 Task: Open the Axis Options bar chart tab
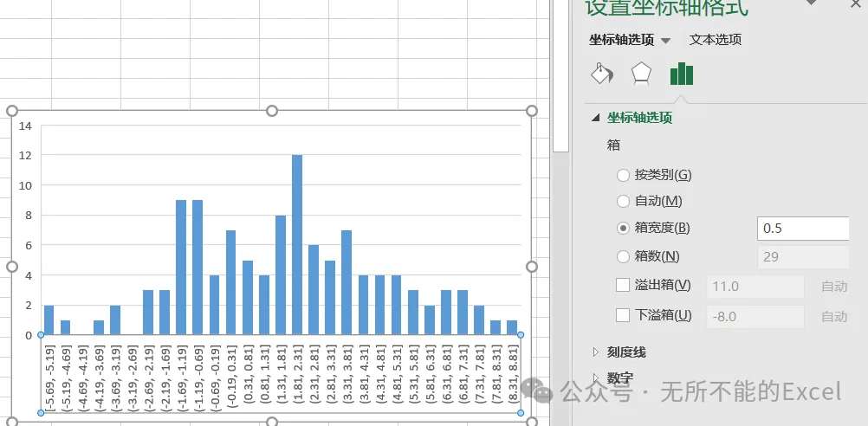pyautogui.click(x=682, y=74)
